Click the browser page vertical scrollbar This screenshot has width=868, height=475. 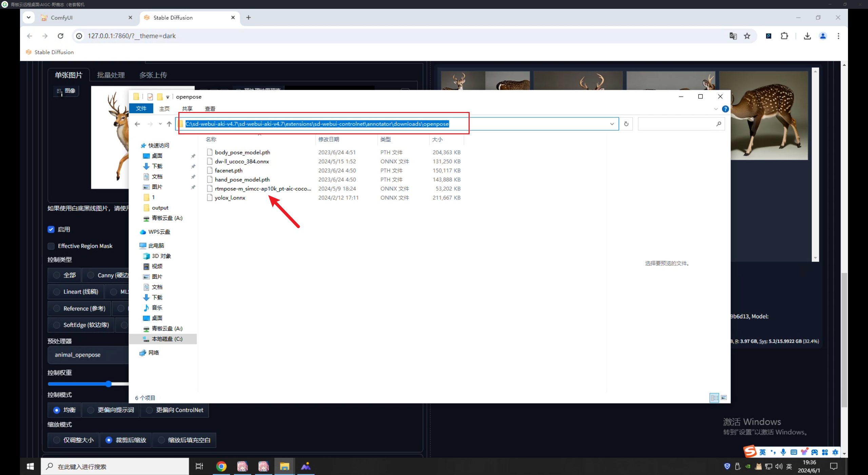844,339
